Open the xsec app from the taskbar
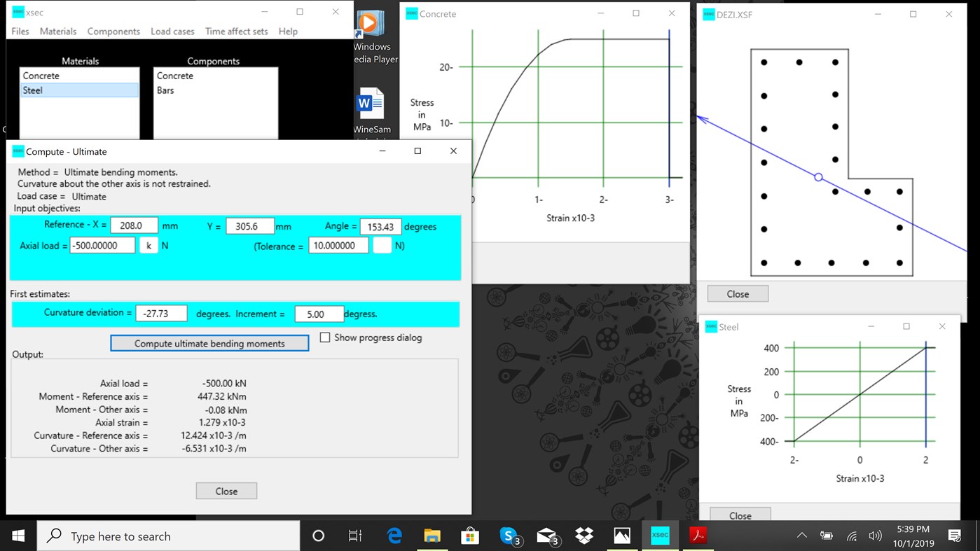The height and width of the screenshot is (551, 980). click(659, 536)
